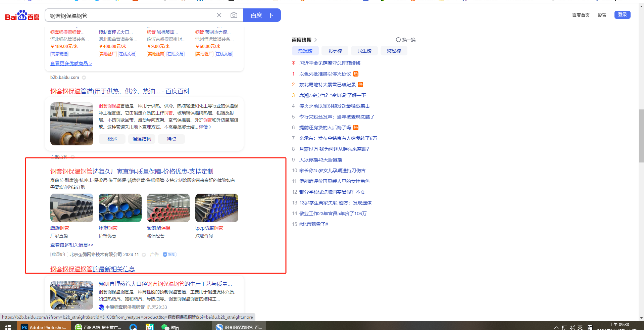Image resolution: width=644 pixels, height=330 pixels.
Task: Click the 涂塑钢管 blue pipe thumbnail
Action: click(120, 208)
